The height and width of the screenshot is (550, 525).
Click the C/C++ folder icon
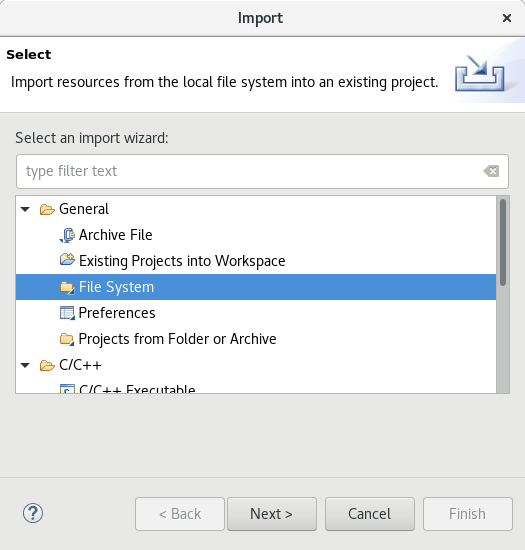[47, 365]
